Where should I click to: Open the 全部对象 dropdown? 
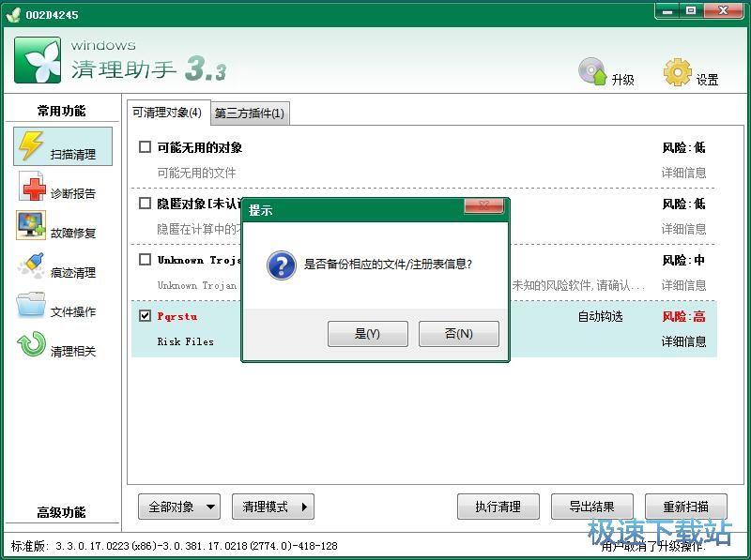(179, 507)
